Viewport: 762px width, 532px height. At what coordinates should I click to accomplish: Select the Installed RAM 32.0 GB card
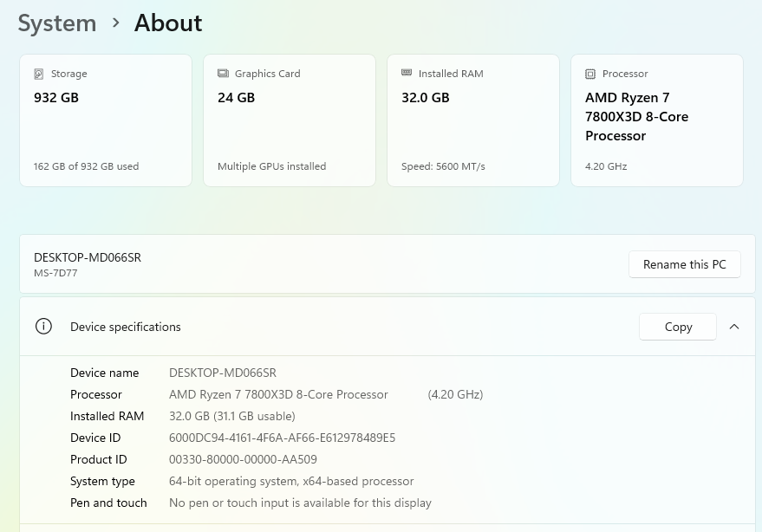click(473, 121)
